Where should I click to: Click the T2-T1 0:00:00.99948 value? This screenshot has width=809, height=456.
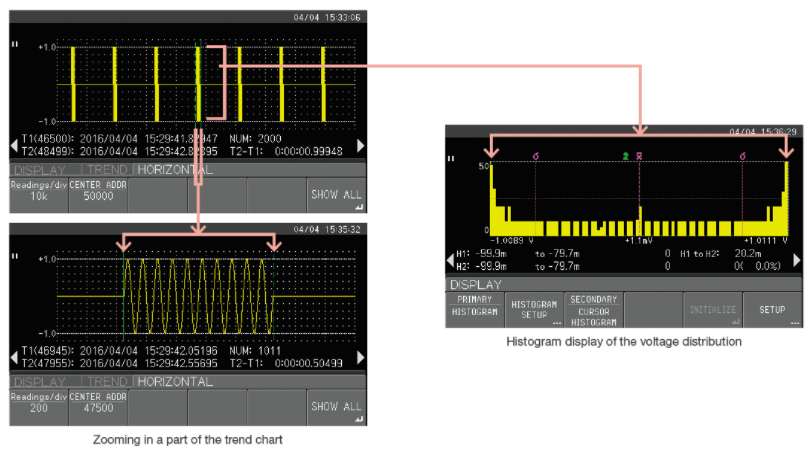coord(286,151)
